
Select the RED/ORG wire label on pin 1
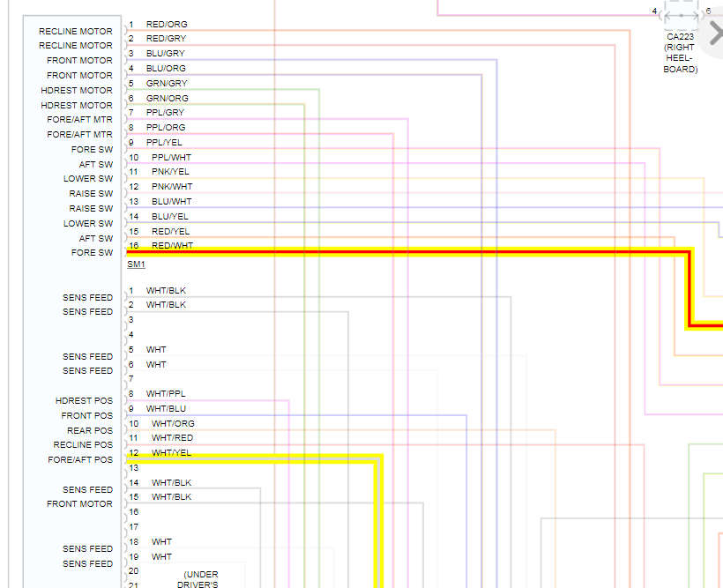tap(167, 24)
